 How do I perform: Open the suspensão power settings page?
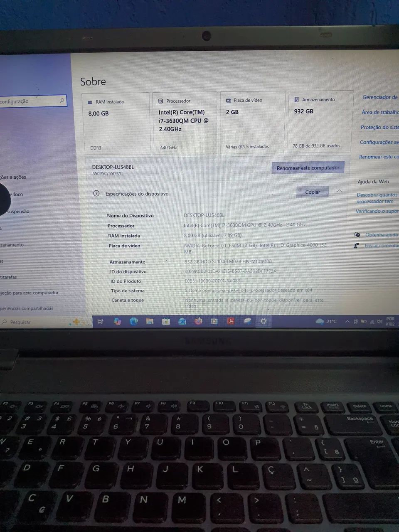coord(18,211)
